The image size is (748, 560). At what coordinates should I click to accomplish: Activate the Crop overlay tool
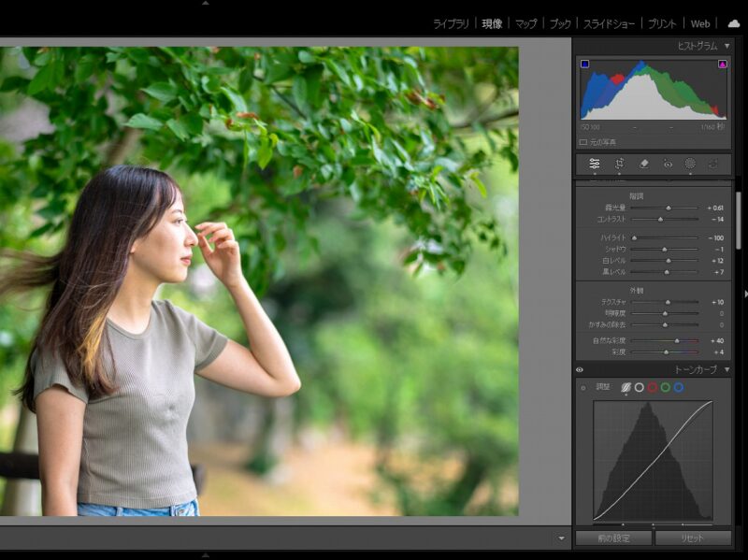[620, 164]
